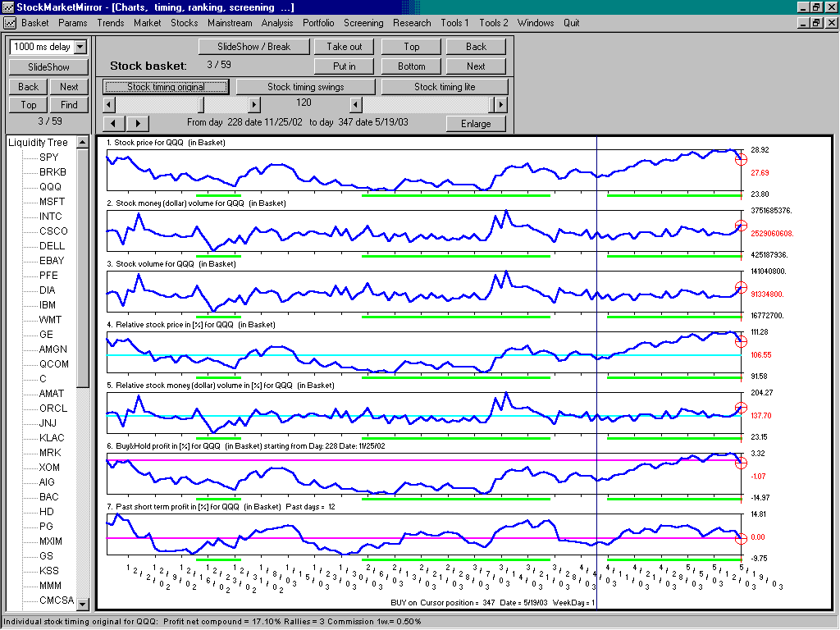Click the SlideShow / Break button
Viewport: 840px width, 630px height.
click(x=254, y=47)
